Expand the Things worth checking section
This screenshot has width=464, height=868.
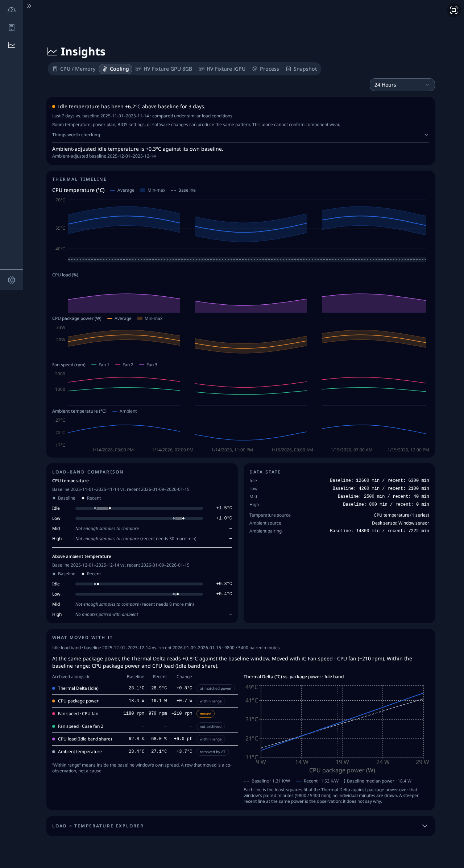pyautogui.click(x=240, y=135)
